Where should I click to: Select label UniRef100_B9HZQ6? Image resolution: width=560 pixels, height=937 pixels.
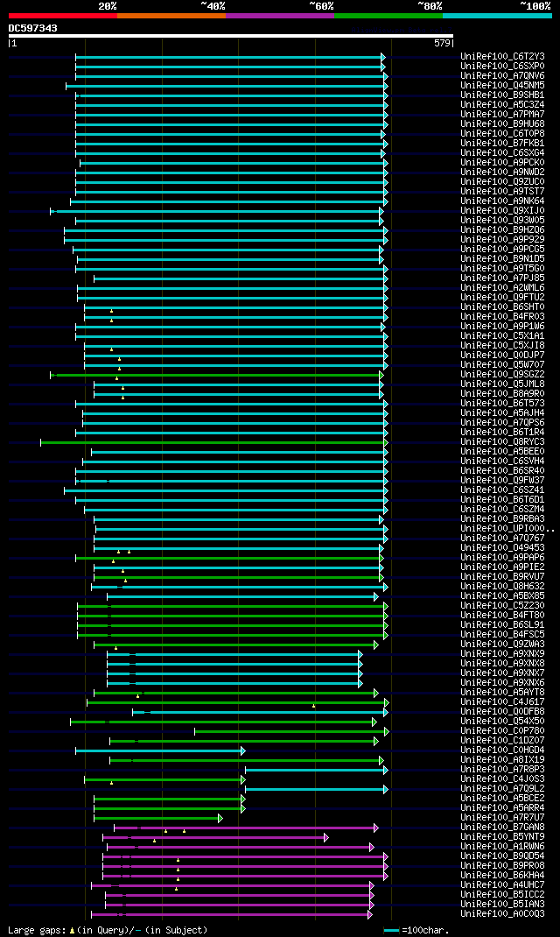tap(502, 230)
